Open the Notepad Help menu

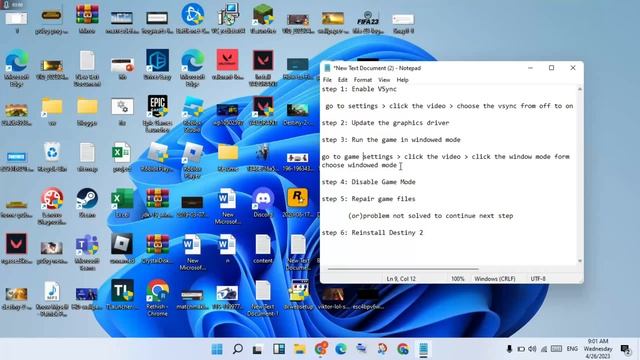[402, 80]
